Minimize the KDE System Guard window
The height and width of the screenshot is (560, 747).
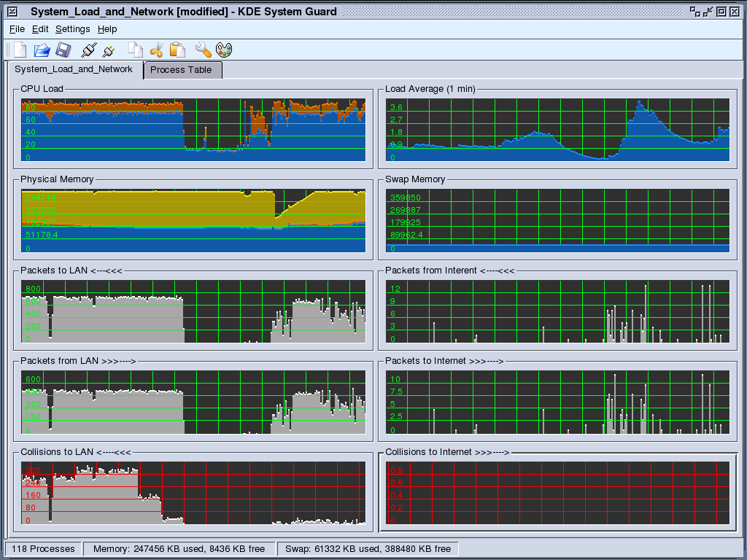click(708, 12)
